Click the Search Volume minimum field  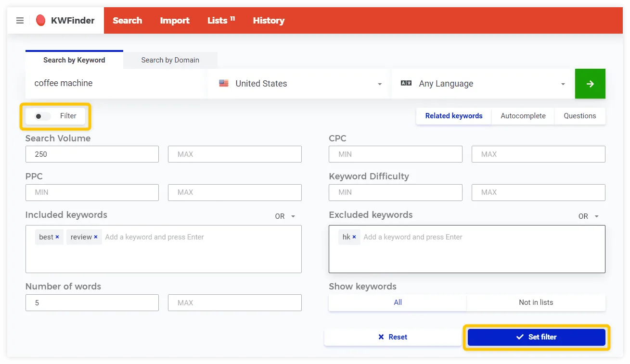coord(92,154)
